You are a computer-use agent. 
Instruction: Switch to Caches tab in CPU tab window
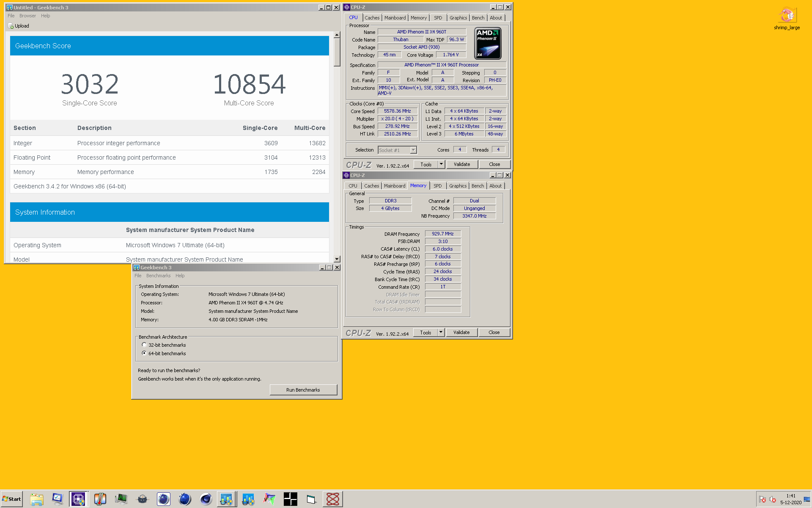tap(372, 18)
